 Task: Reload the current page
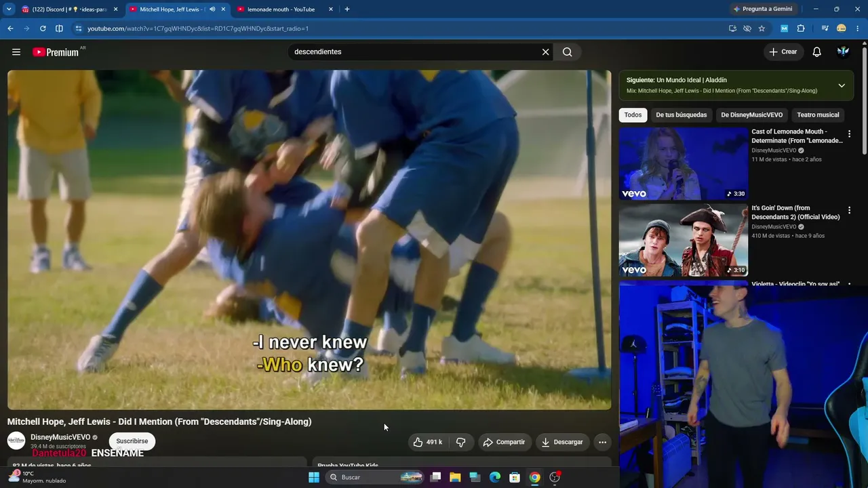click(43, 28)
